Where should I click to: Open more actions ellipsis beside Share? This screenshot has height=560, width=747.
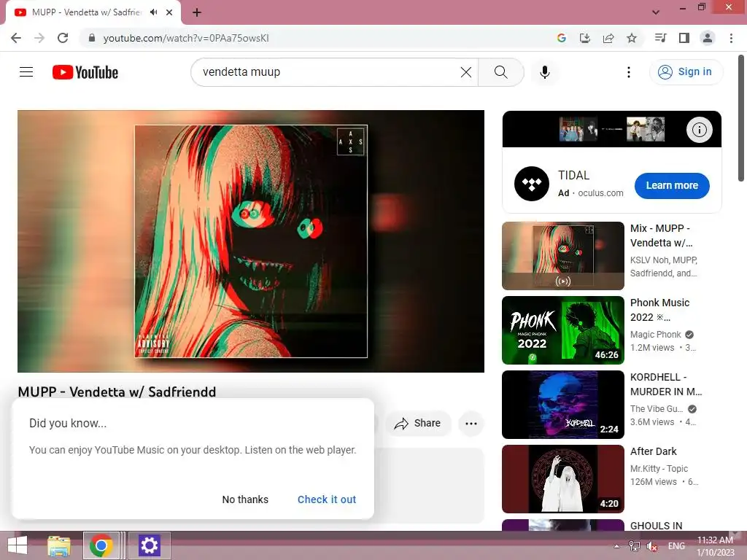pyautogui.click(x=471, y=424)
